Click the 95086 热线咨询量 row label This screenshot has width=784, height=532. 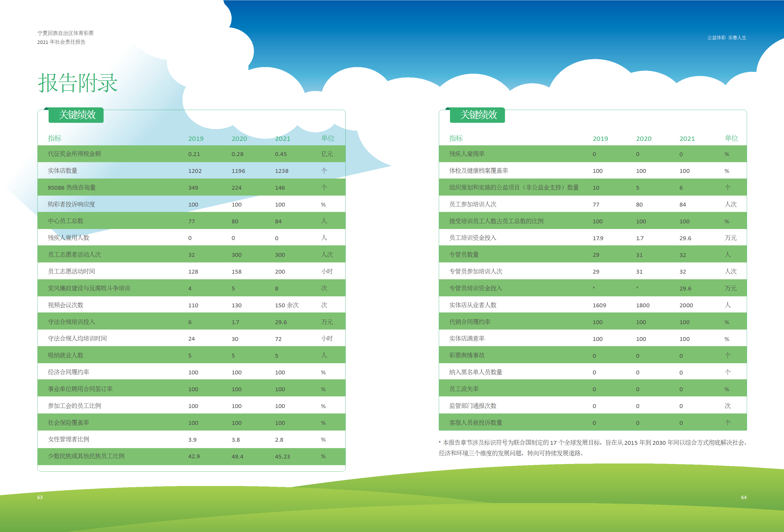click(72, 188)
